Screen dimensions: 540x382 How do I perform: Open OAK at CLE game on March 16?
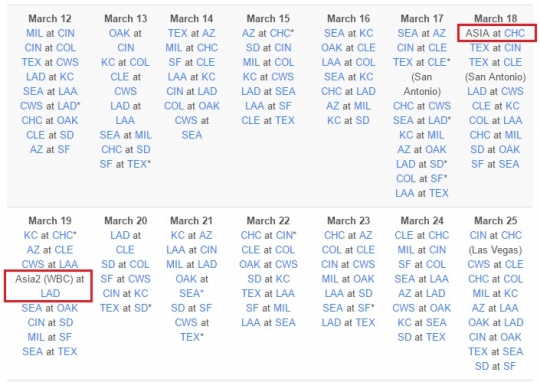[x=348, y=48]
